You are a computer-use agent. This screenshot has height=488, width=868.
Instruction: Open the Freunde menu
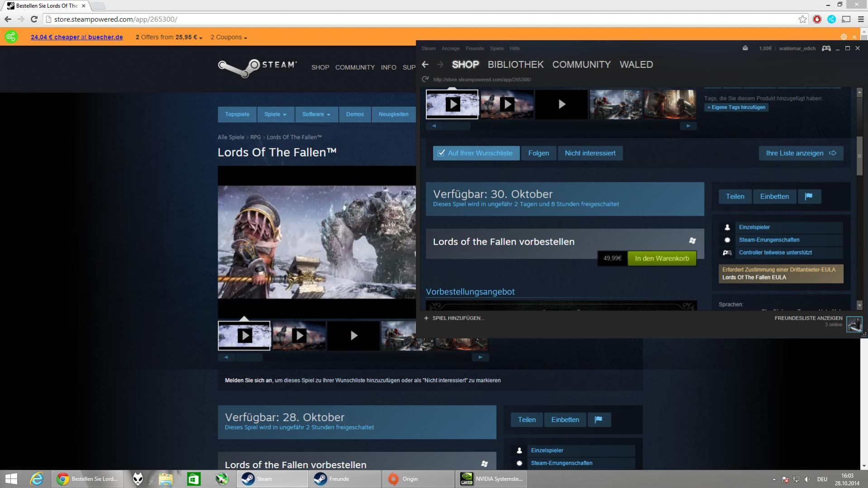[475, 48]
